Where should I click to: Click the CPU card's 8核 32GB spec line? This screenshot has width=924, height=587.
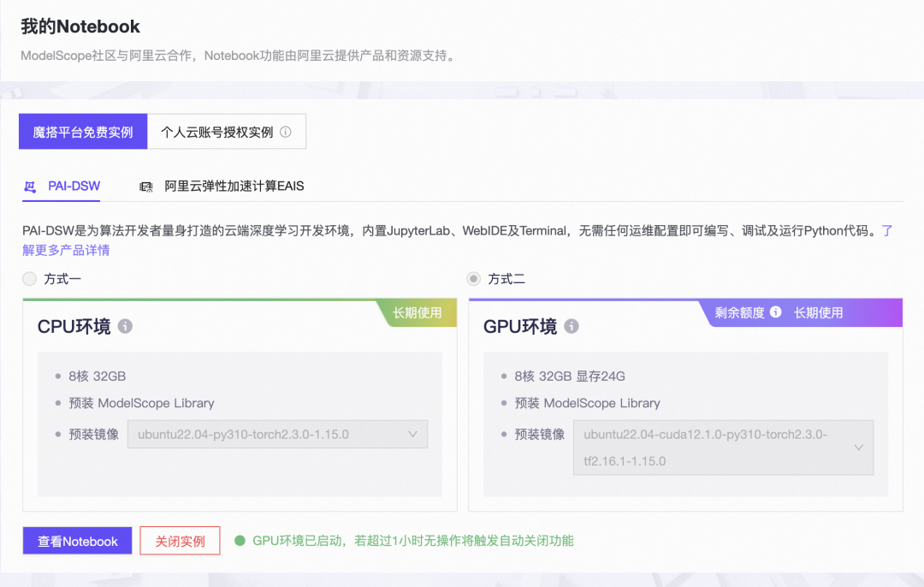98,376
